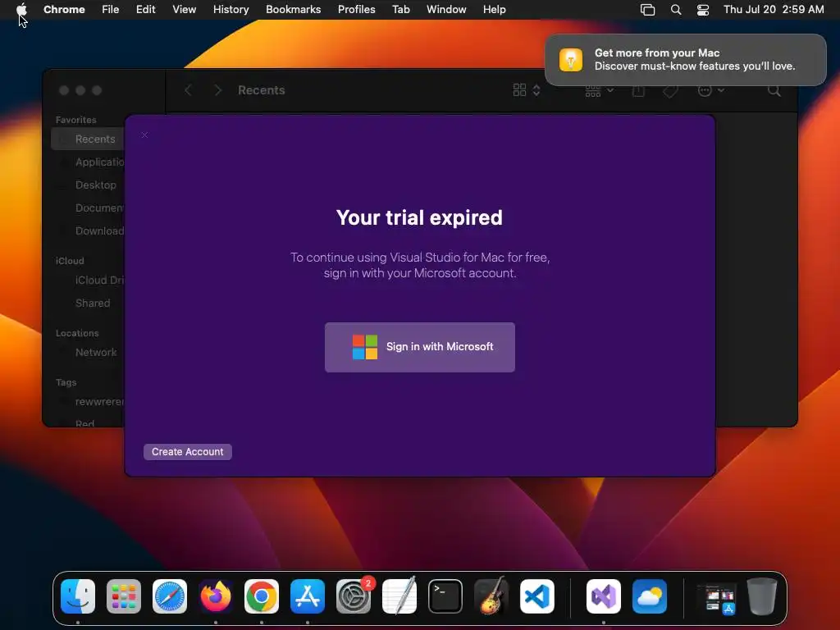Viewport: 840px width, 630px height.
Task: Open Trash from the Dock
Action: 762,596
